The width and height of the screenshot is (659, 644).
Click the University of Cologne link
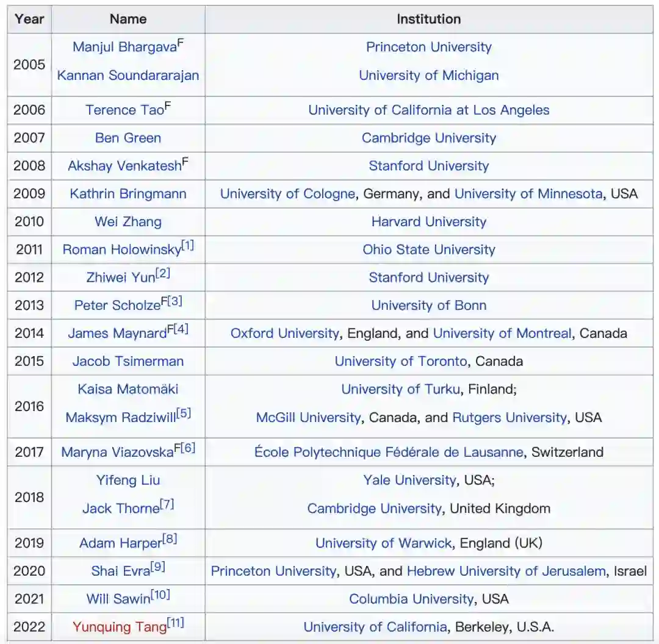(x=288, y=194)
